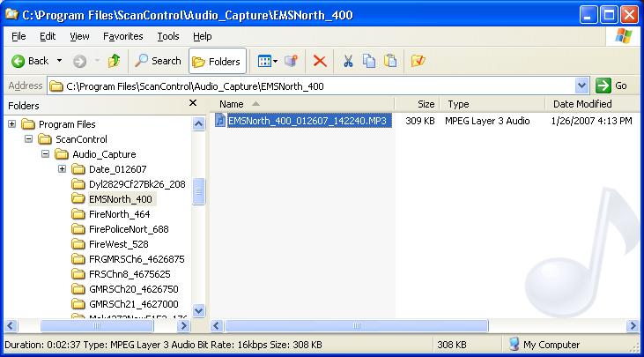Click the folder pane horizontal scrollbar thumb
Screen dimensions: 644x357
click(x=97, y=326)
